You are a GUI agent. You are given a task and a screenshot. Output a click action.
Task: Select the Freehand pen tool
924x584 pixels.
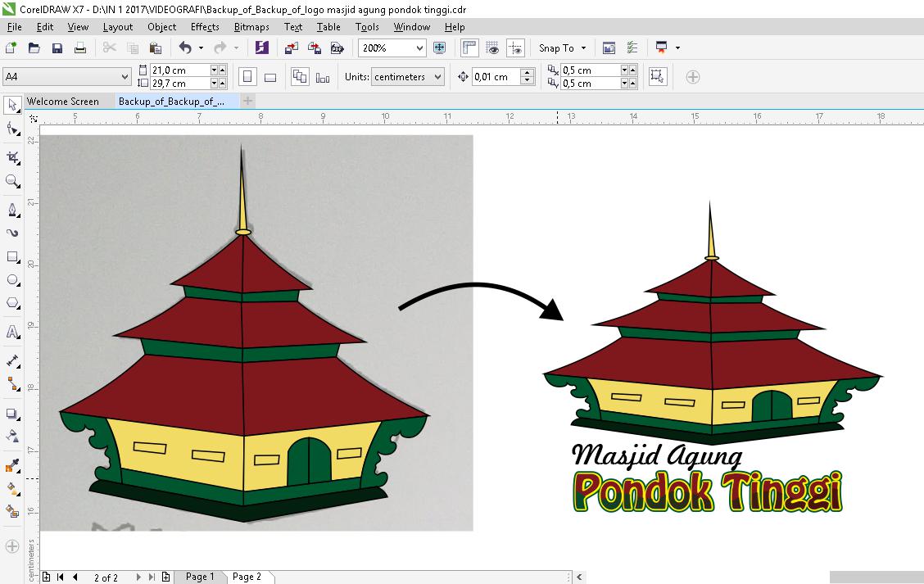pos(12,210)
